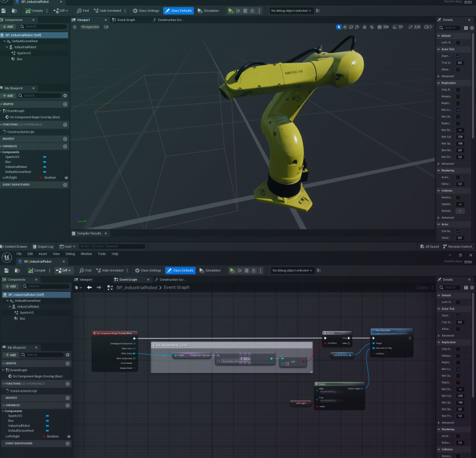Open the Perspective view mode dropdown
476x458 pixels.
tap(90, 27)
